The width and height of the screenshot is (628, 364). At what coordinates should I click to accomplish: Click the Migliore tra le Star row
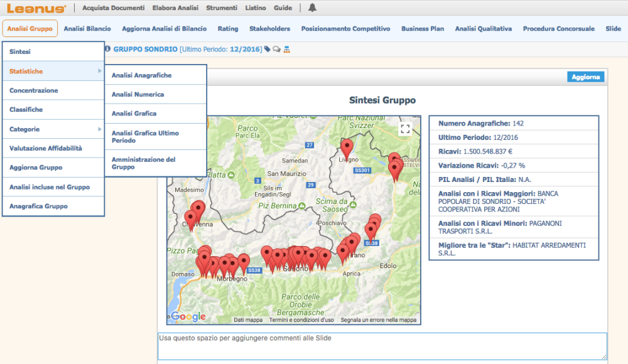(514, 249)
